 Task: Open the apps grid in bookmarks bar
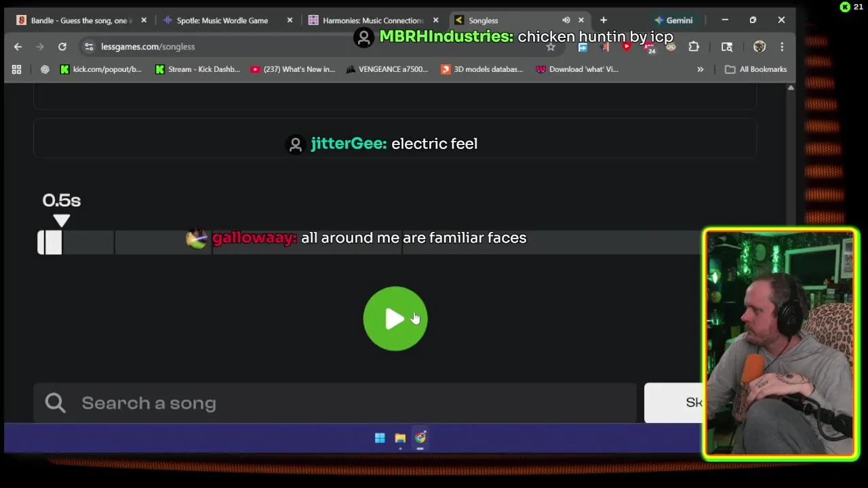tap(16, 69)
